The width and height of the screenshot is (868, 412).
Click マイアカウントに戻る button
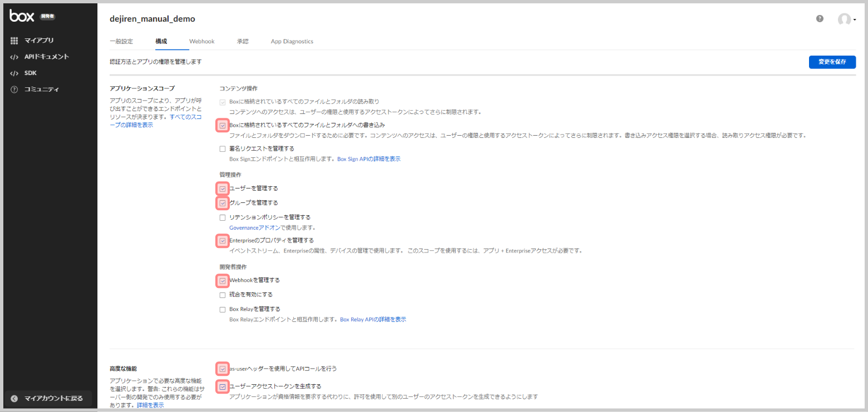(48, 399)
